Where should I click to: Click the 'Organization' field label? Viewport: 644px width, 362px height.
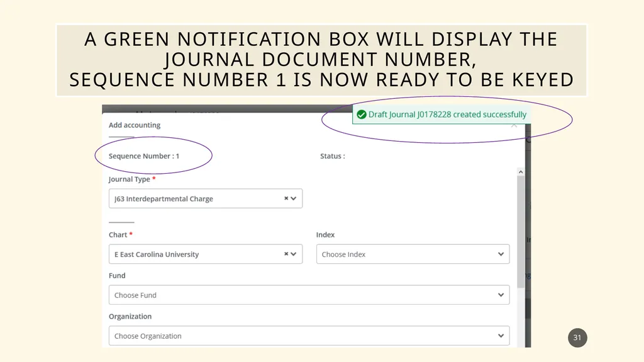click(x=130, y=316)
